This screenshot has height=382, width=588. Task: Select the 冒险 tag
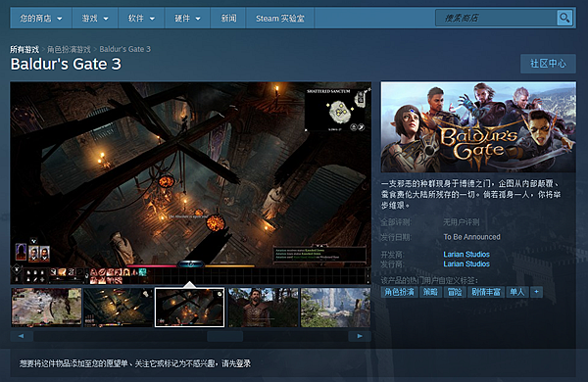click(455, 292)
